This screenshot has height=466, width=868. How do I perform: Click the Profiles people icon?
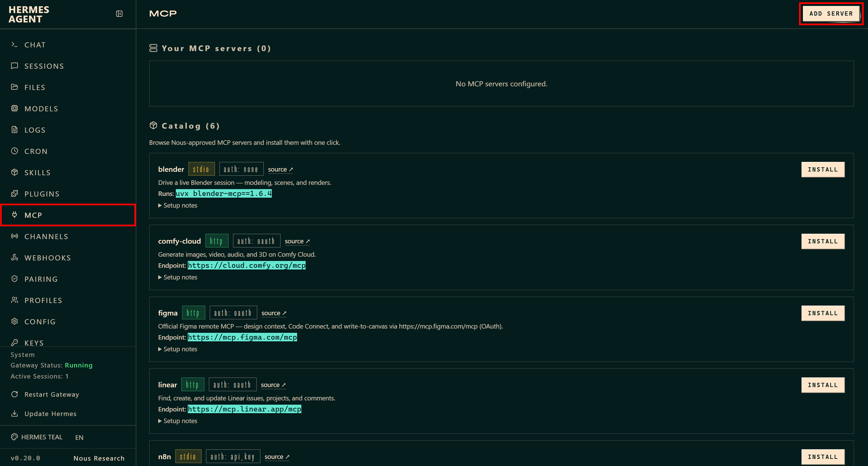coord(14,300)
